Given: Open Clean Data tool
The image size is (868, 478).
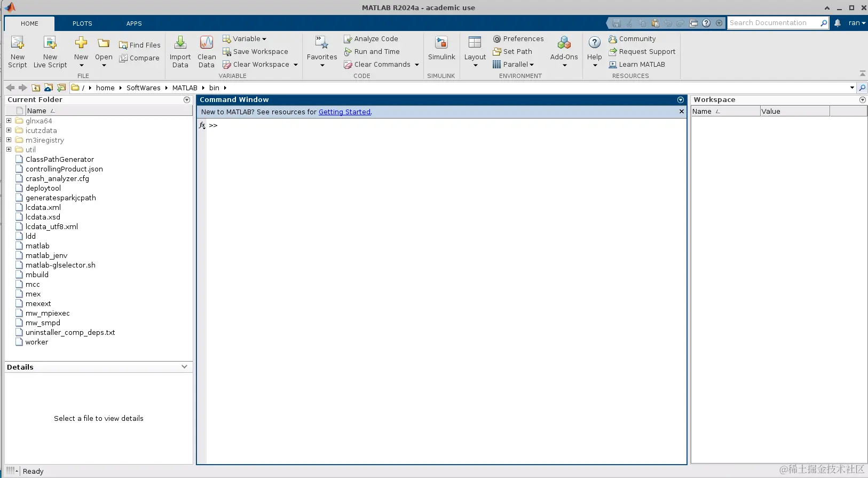Looking at the screenshot, I should (207, 52).
